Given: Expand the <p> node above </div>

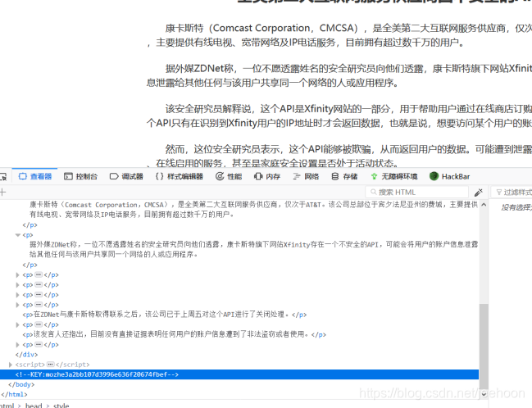Looking at the screenshot, I should point(18,345).
